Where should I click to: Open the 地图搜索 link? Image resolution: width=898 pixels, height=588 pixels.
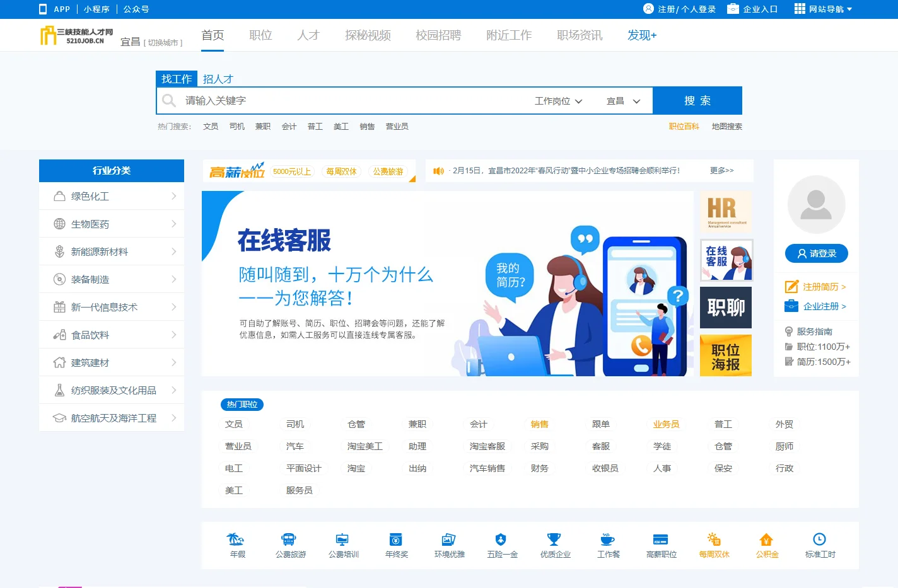click(x=727, y=127)
